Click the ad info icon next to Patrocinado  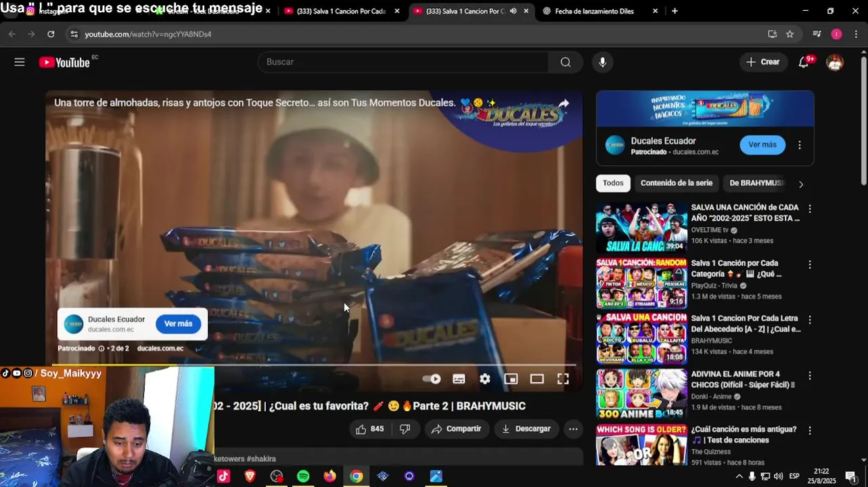coord(101,348)
